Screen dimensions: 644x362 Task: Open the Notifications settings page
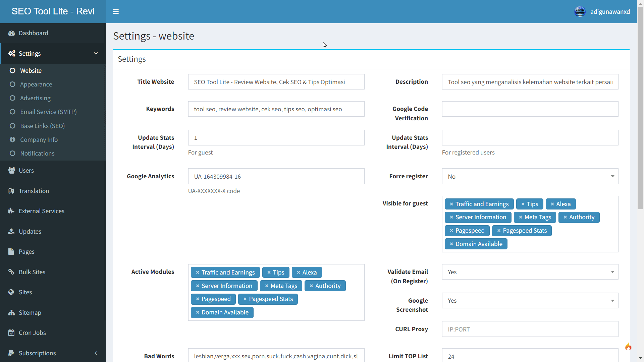click(x=37, y=153)
